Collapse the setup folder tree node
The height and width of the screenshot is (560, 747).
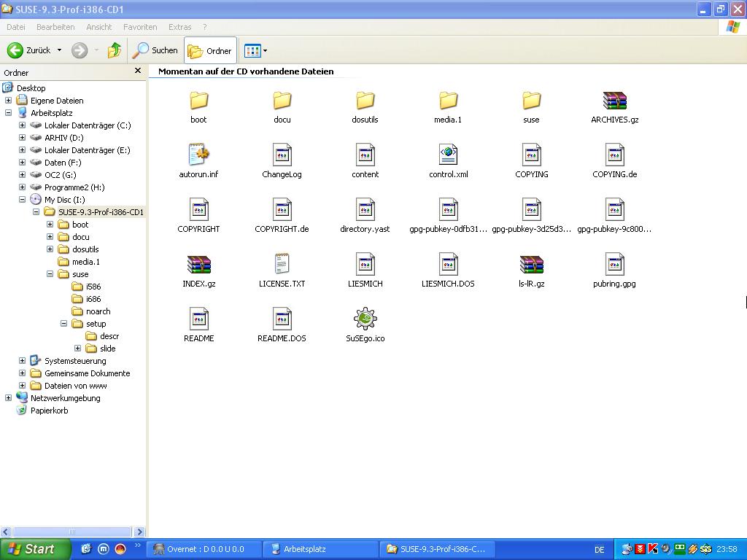point(63,323)
